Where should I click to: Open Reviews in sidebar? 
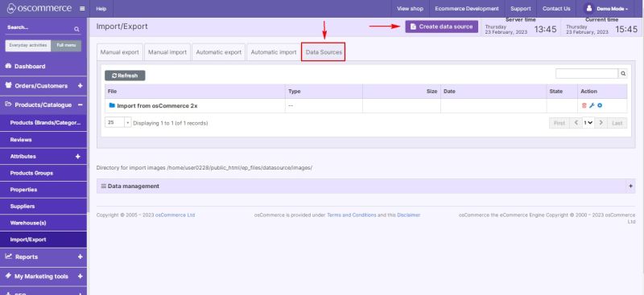point(43,140)
